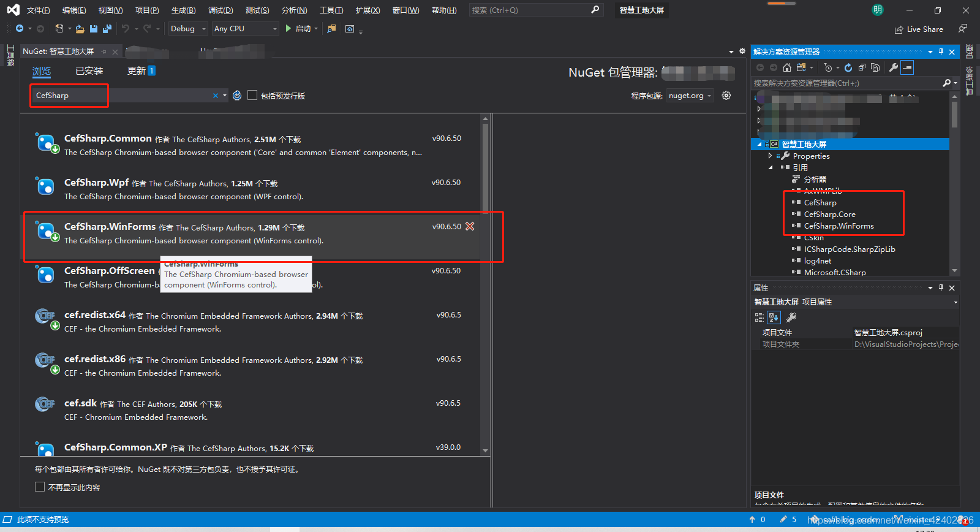Open the Debug configuration dropdown
This screenshot has width=980, height=532.
pyautogui.click(x=188, y=29)
